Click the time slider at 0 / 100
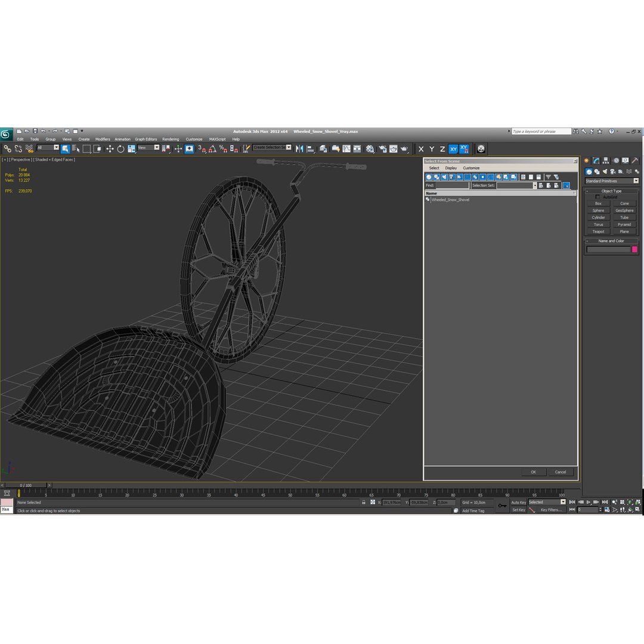 pyautogui.click(x=26, y=485)
